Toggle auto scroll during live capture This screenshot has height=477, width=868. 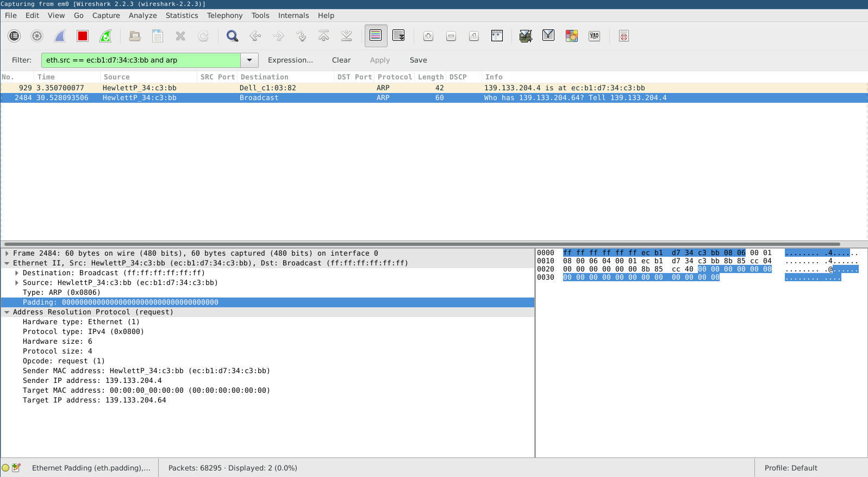[398, 36]
